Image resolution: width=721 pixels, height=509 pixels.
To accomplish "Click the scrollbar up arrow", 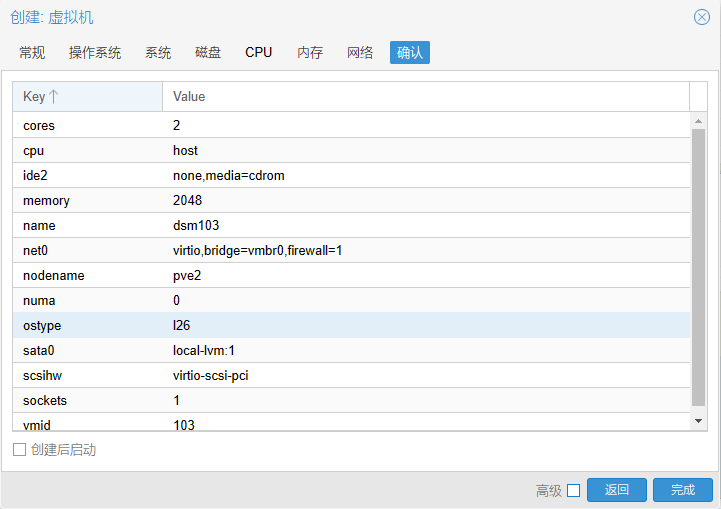I will tap(698, 121).
